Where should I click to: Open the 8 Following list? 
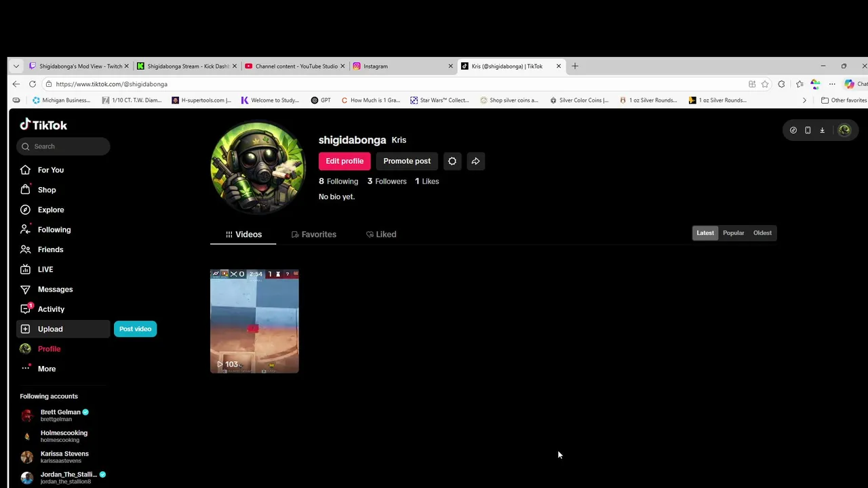pyautogui.click(x=338, y=182)
